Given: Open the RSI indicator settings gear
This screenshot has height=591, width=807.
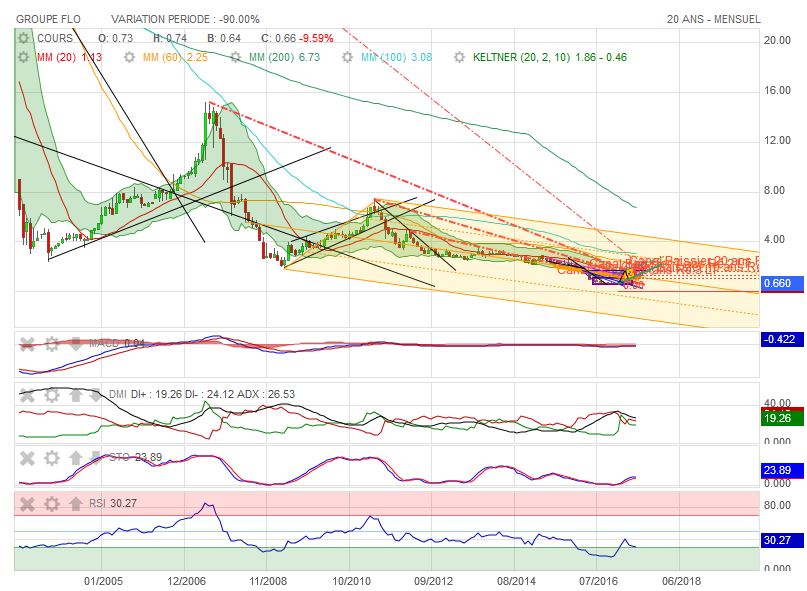Looking at the screenshot, I should pyautogui.click(x=51, y=503).
